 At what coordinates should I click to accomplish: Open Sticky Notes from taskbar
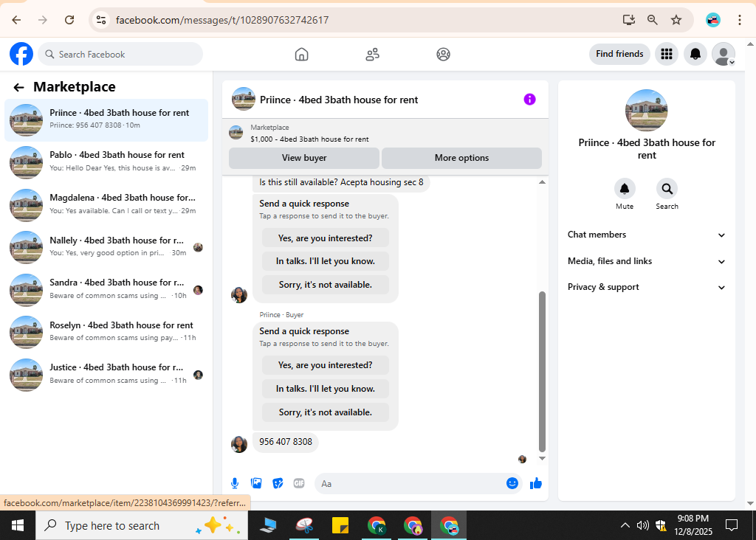click(340, 525)
